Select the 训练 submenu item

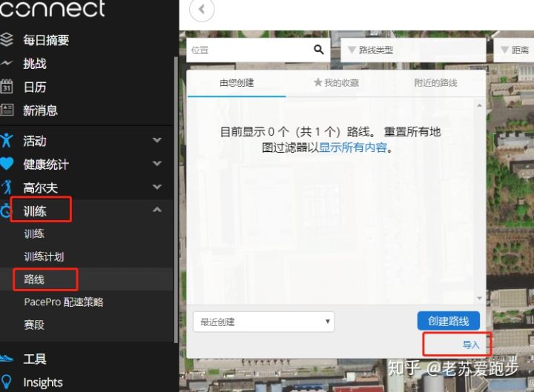(x=34, y=233)
